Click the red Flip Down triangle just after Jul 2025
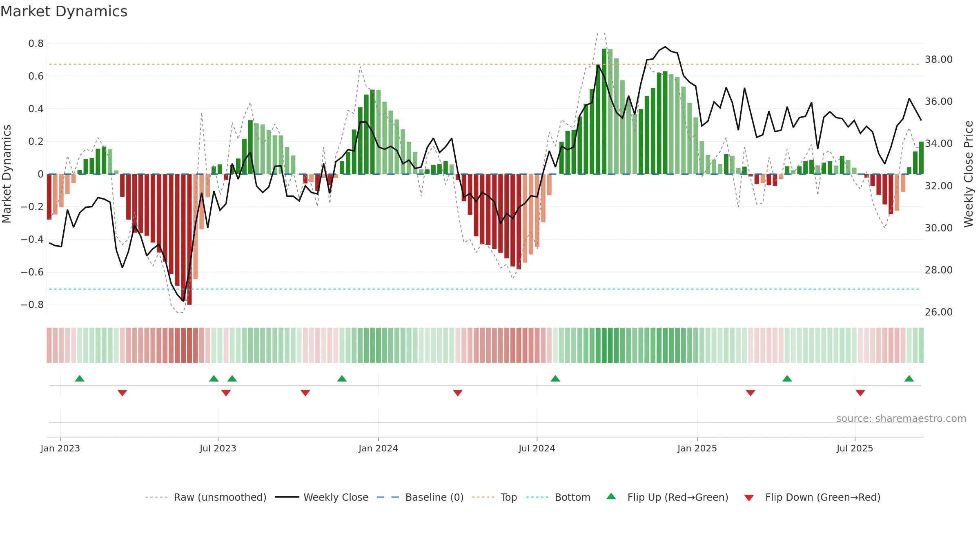 tap(860, 393)
